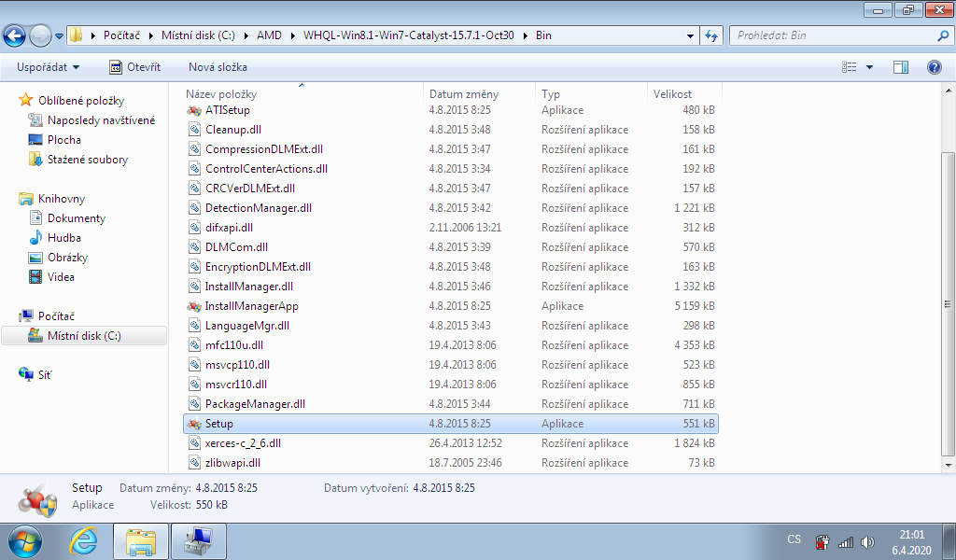Select zlibwapi.dll file

232,463
